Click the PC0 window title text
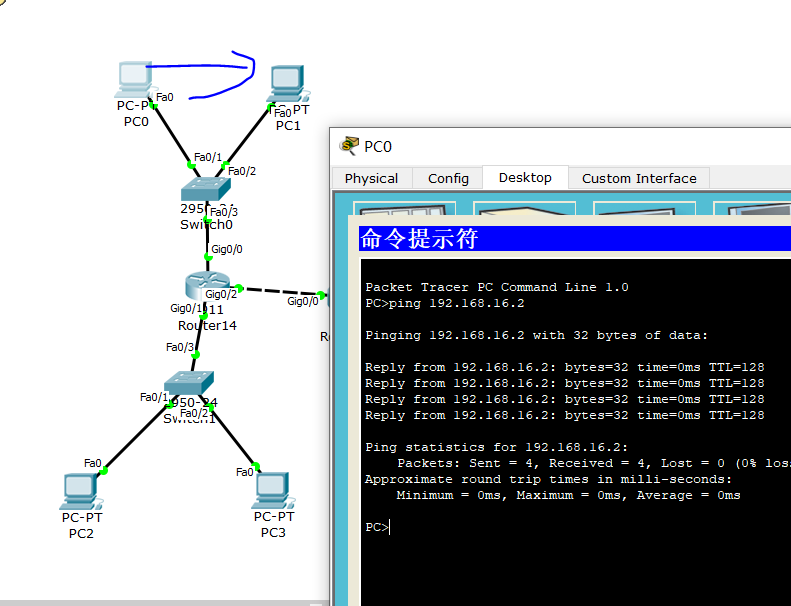791x606 pixels. 378,146
